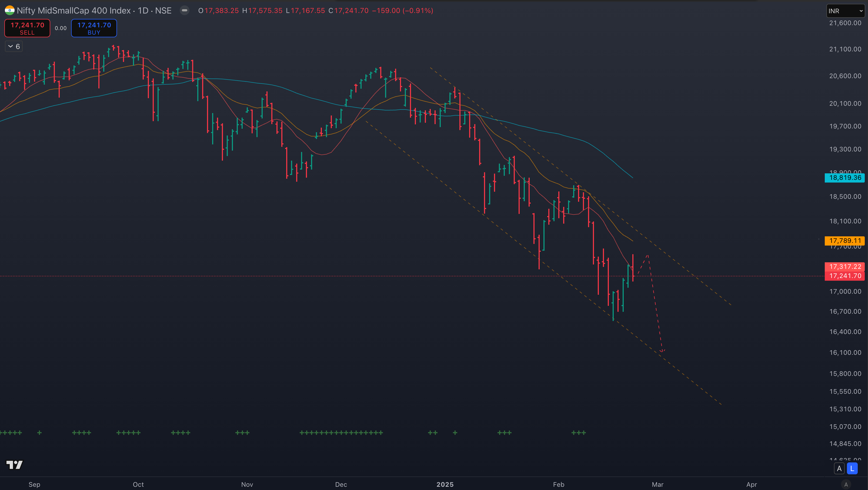This screenshot has height=490, width=868.
Task: Click the Mar label on time axis
Action: point(658,484)
